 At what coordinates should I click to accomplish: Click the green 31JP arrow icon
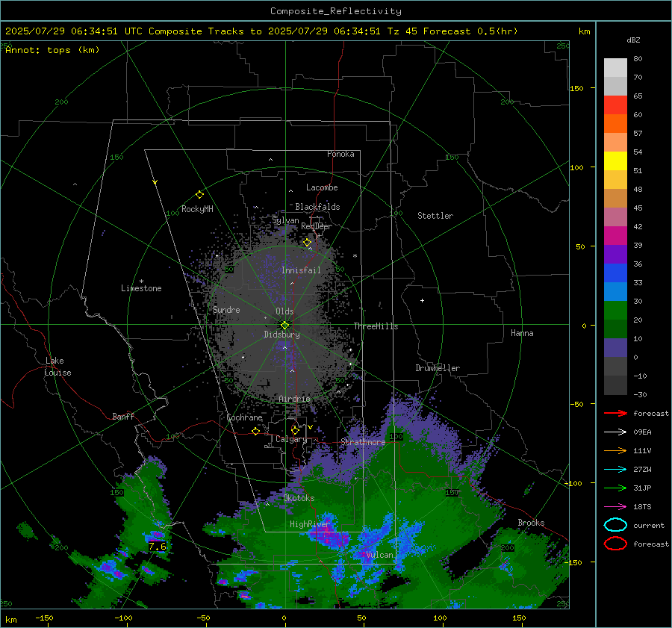coord(615,488)
